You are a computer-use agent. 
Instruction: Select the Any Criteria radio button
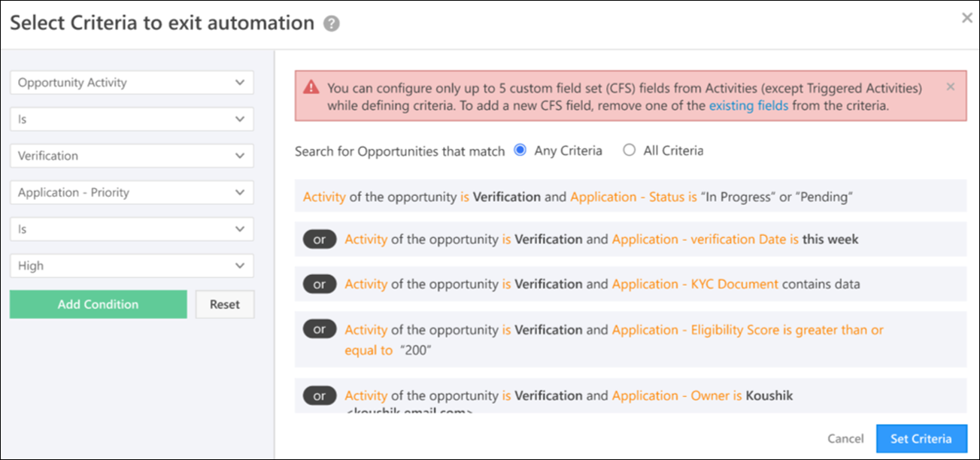point(520,150)
